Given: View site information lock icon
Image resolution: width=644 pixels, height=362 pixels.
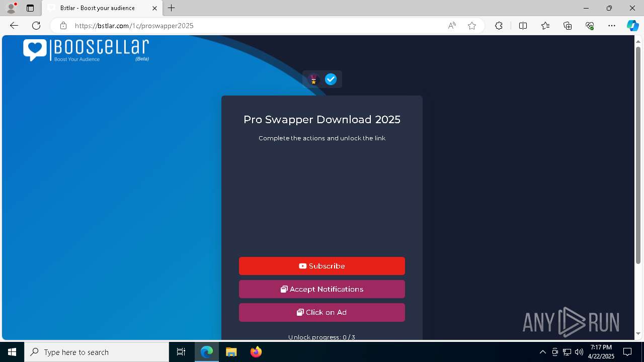Looking at the screenshot, I should (63, 26).
